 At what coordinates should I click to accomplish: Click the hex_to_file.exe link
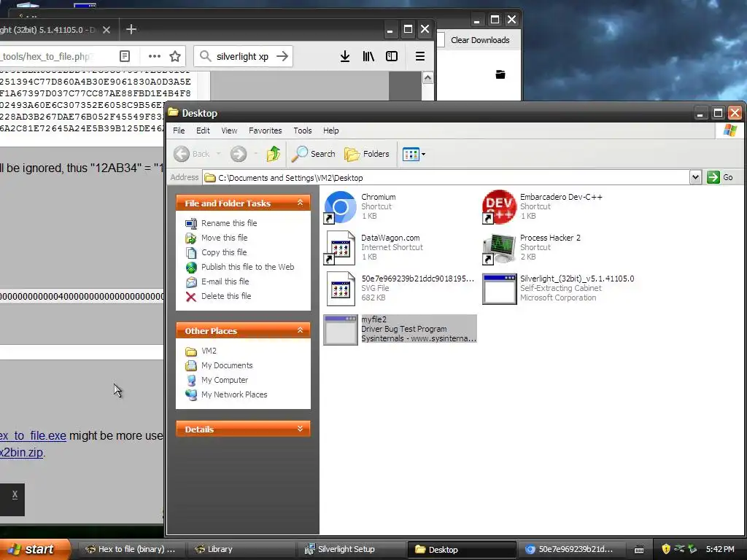point(33,436)
